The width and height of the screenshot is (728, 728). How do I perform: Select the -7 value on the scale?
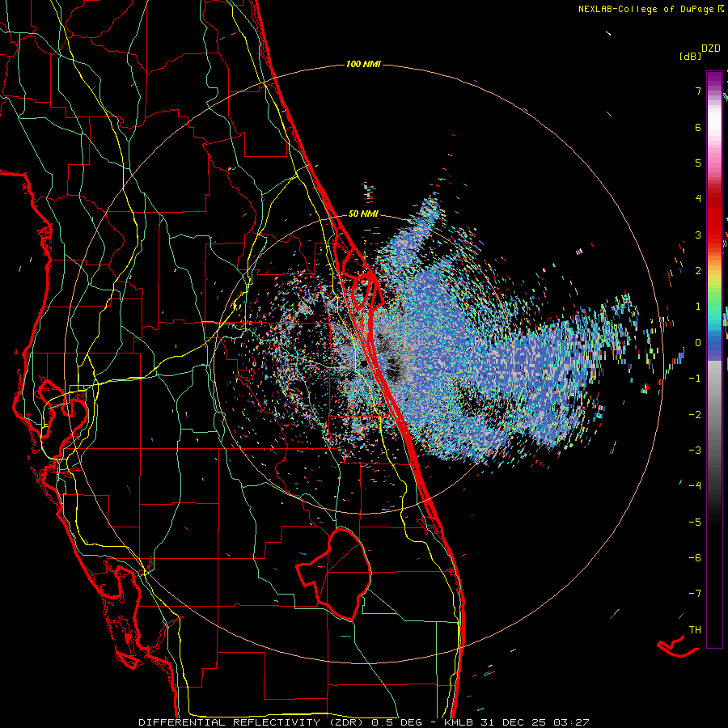(x=695, y=594)
